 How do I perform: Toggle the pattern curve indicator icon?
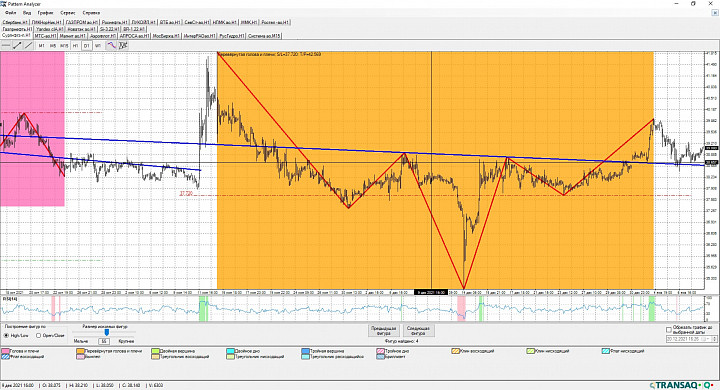[112, 45]
